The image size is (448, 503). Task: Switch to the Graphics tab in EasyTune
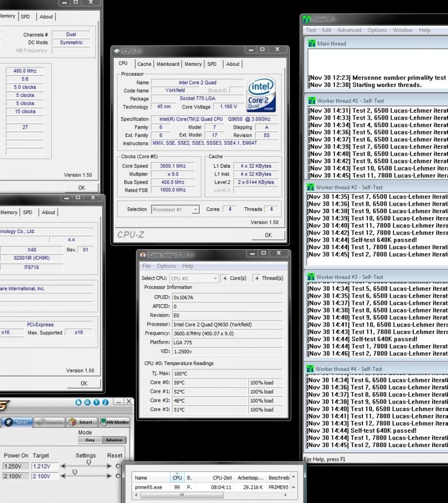click(49, 422)
